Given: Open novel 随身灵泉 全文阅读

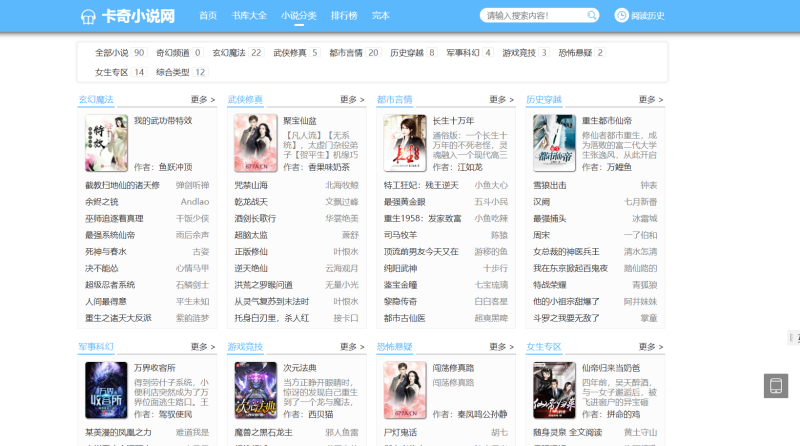Looking at the screenshot, I should pyautogui.click(x=568, y=432).
